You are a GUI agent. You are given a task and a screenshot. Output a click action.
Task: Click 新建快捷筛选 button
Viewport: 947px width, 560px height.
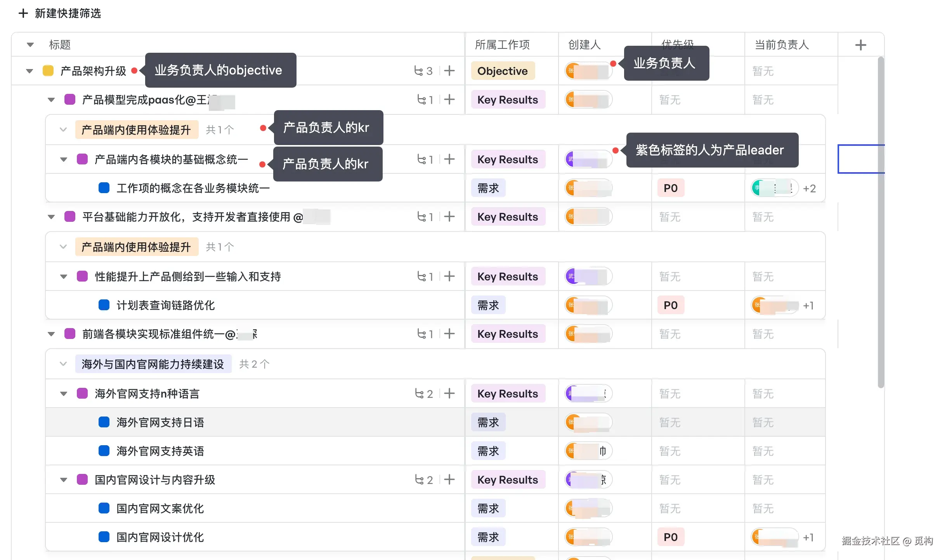pyautogui.click(x=60, y=13)
